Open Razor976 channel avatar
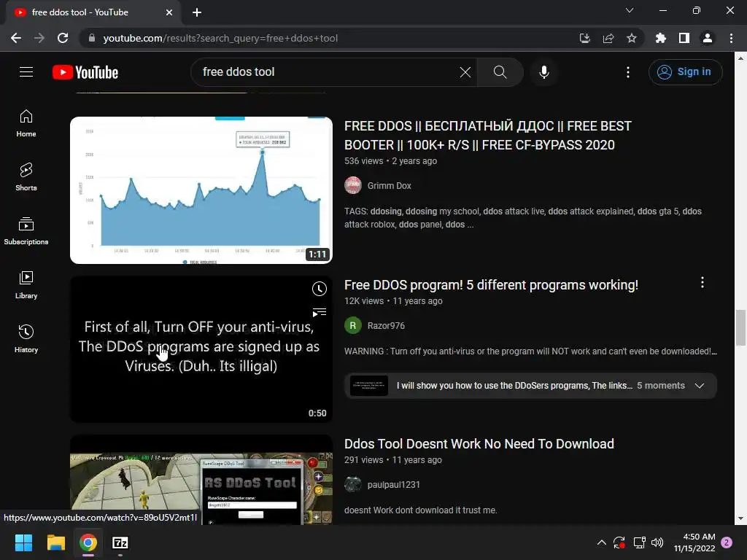This screenshot has width=747, height=560. [353, 325]
